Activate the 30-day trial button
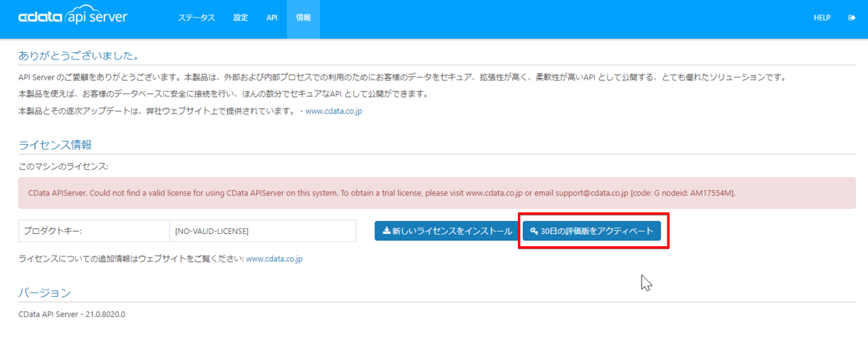 tap(592, 231)
